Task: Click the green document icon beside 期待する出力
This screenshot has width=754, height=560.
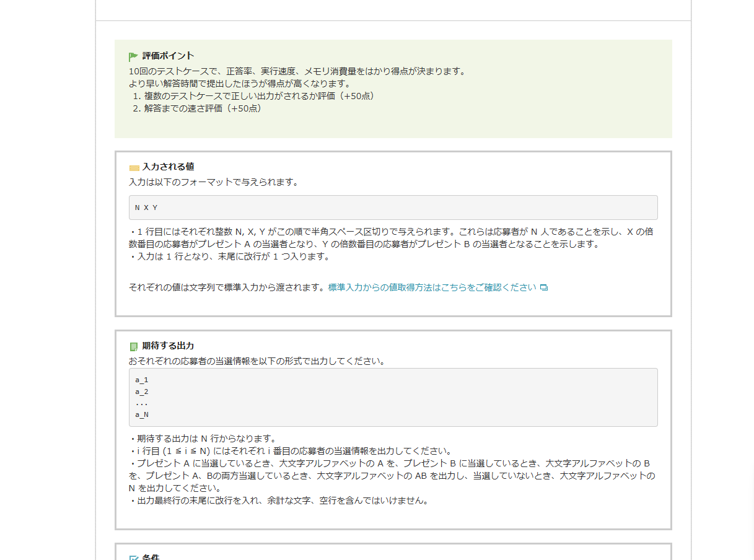Action: pos(134,346)
